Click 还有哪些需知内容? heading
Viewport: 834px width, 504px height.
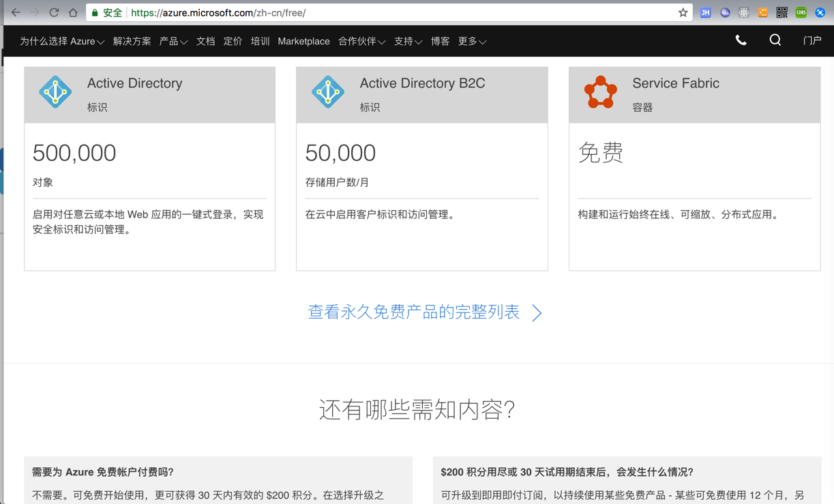point(417,409)
